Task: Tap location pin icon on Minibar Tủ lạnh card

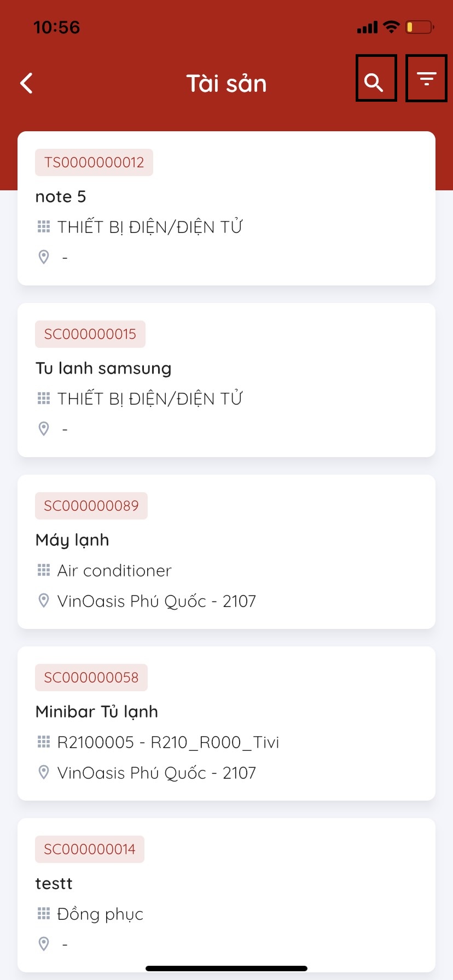Action: tap(44, 772)
